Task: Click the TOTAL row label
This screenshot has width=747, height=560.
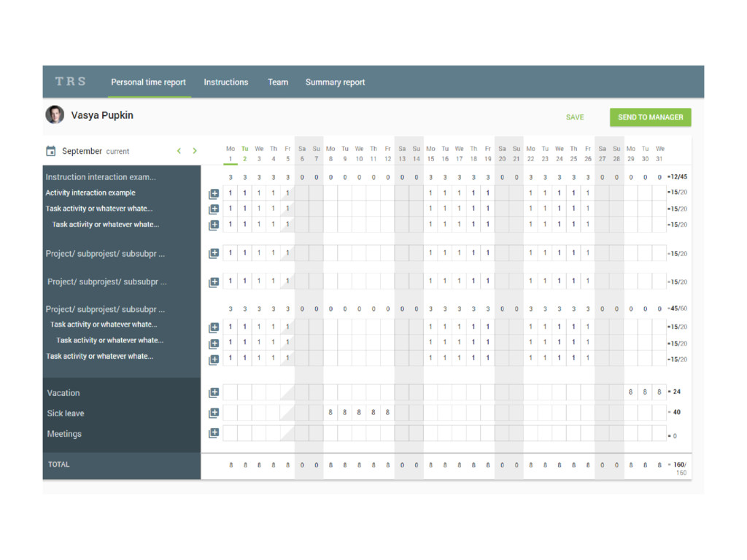Action: pos(58,464)
